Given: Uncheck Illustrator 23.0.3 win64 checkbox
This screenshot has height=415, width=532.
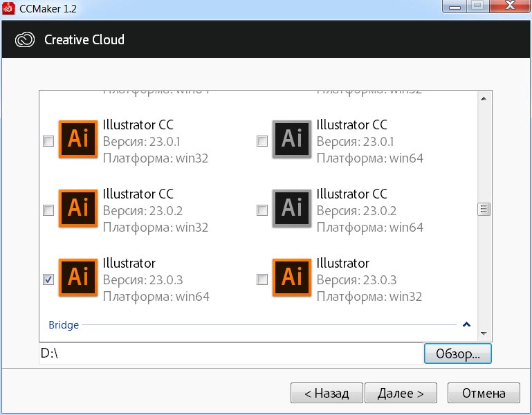Looking at the screenshot, I should pyautogui.click(x=48, y=279).
